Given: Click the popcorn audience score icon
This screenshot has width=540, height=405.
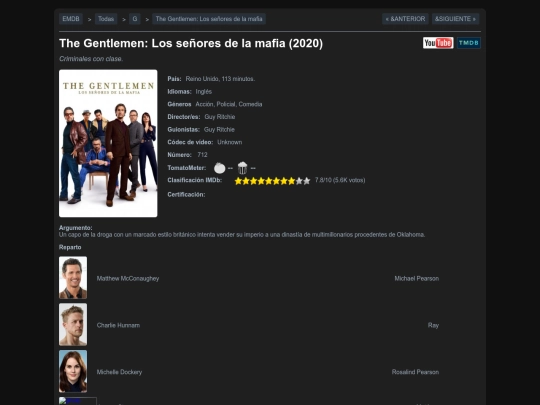Looking at the screenshot, I should pyautogui.click(x=242, y=168).
